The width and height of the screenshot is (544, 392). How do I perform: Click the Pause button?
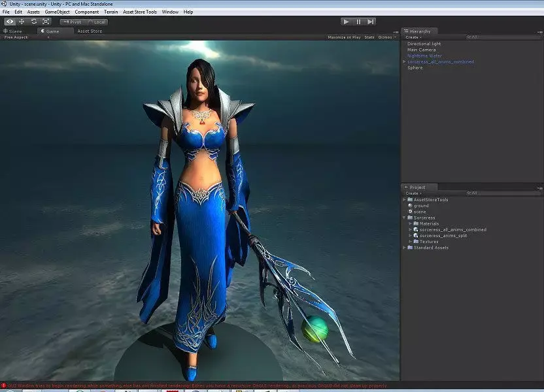pyautogui.click(x=358, y=22)
